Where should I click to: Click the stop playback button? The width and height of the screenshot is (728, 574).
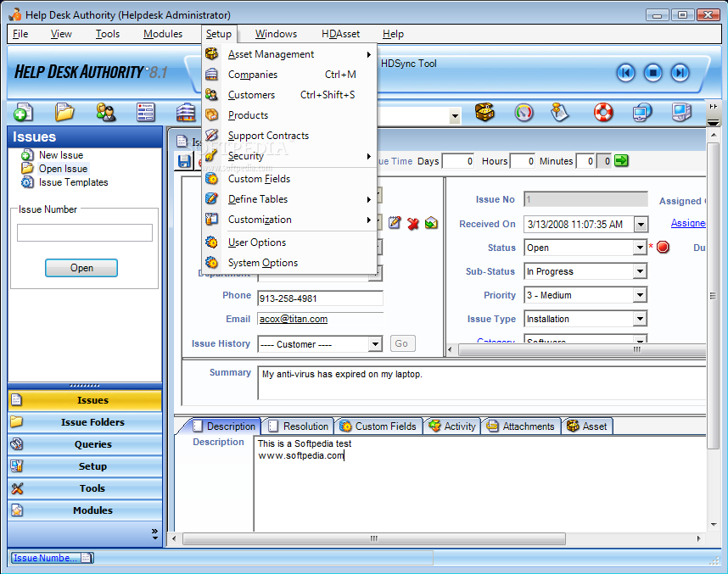click(652, 72)
